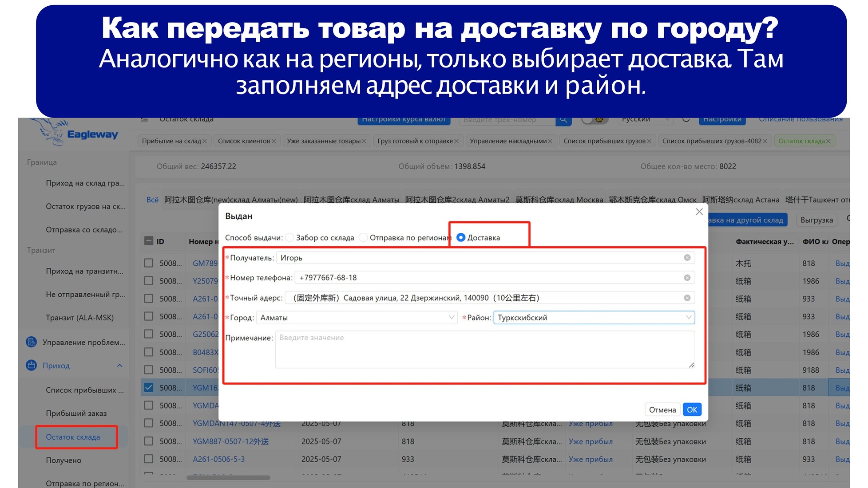Click the Приход section calendar icon
The width and height of the screenshot is (868, 488).
(31, 366)
